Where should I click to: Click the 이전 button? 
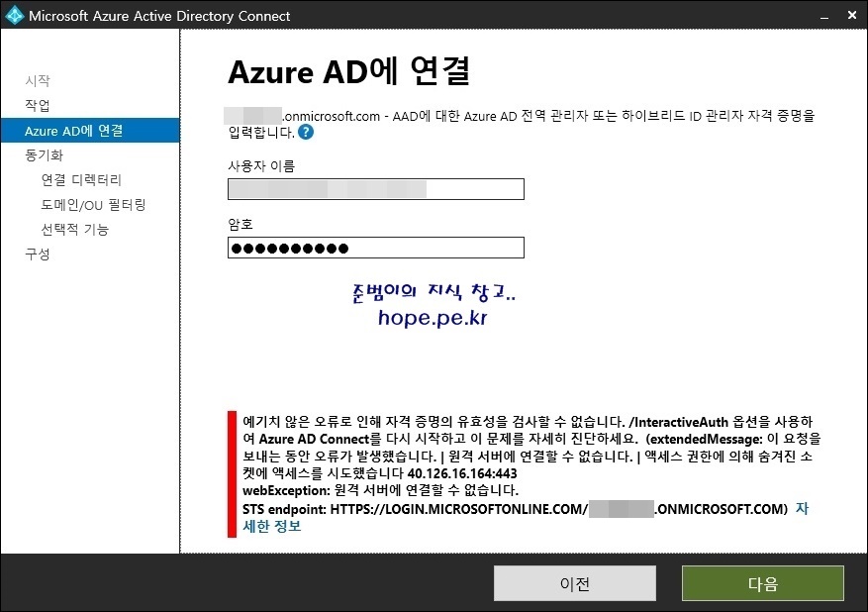(575, 583)
